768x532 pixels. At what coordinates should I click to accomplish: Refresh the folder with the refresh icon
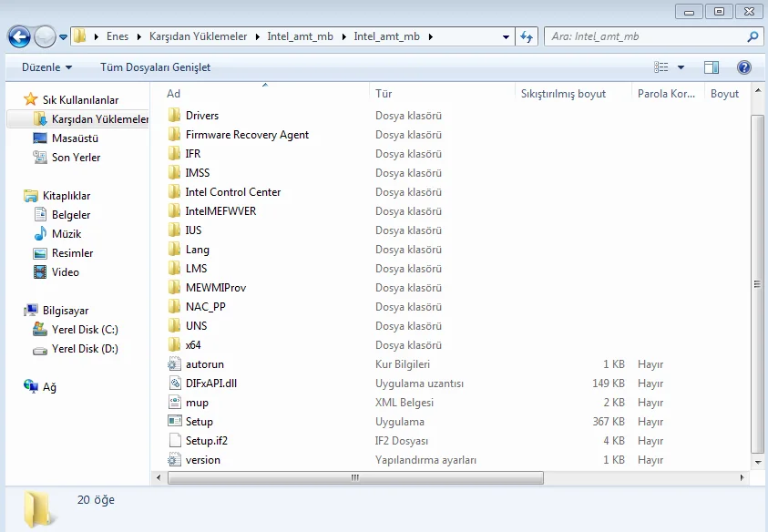pyautogui.click(x=527, y=36)
